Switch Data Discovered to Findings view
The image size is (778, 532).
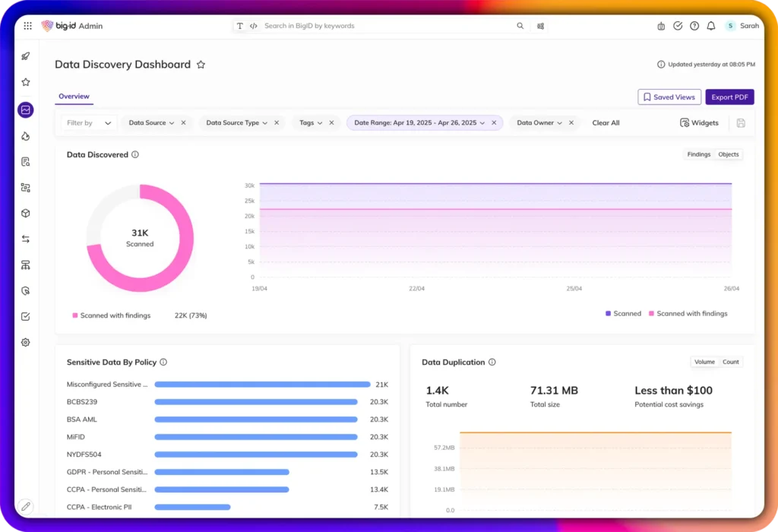698,154
